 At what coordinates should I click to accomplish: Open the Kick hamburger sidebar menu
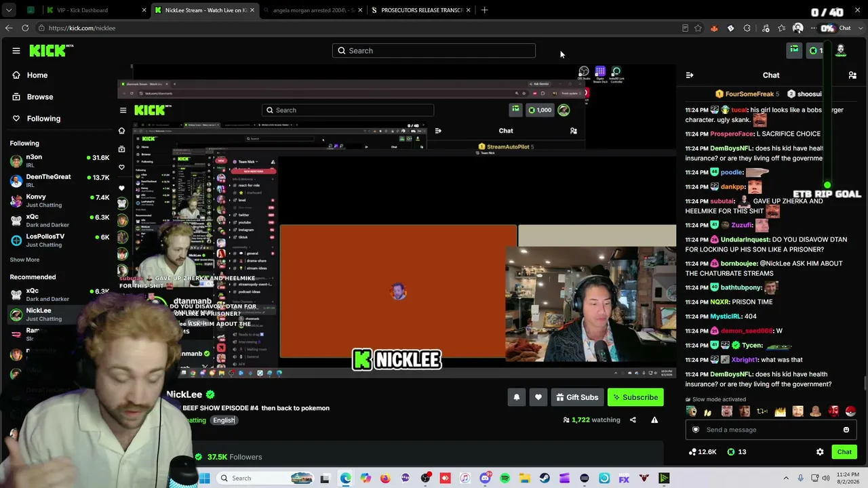[16, 51]
